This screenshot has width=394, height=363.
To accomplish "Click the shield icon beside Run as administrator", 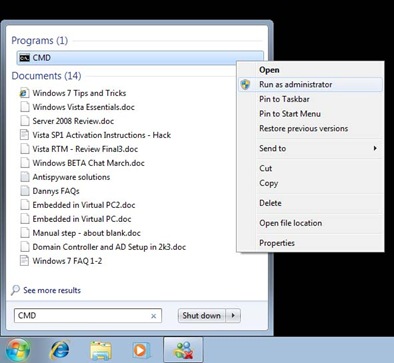I will [245, 85].
